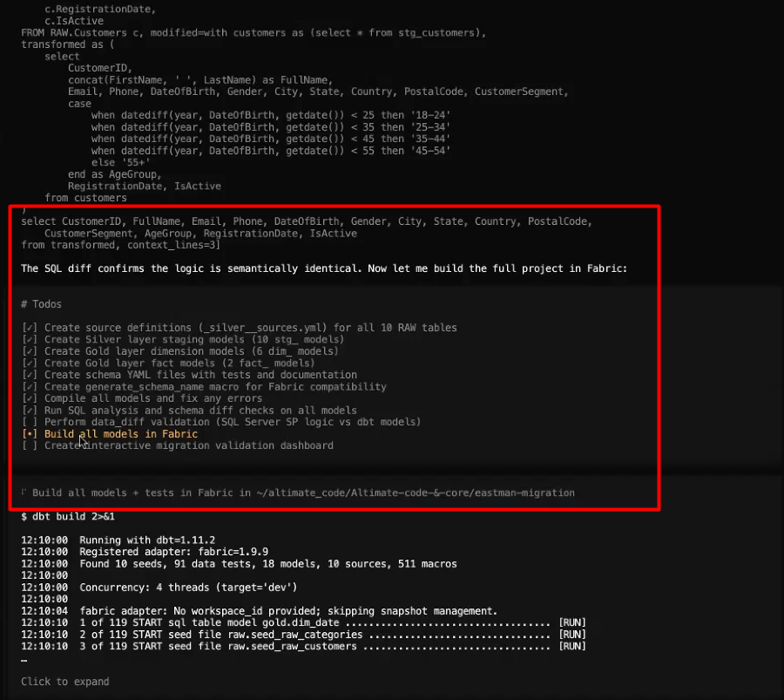Image resolution: width=784 pixels, height=700 pixels.
Task: Click 'Registered adapter: fabric=1.9.9' log line
Action: point(145,552)
